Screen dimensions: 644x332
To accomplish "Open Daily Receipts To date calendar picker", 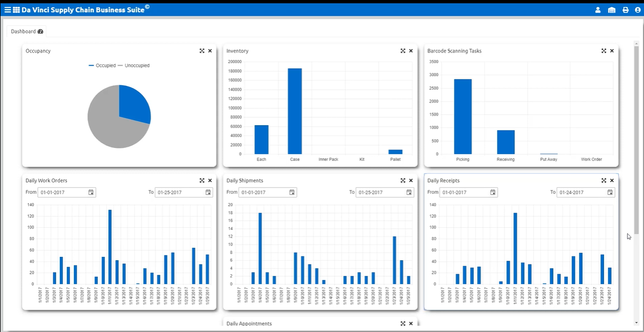I will (x=610, y=192).
